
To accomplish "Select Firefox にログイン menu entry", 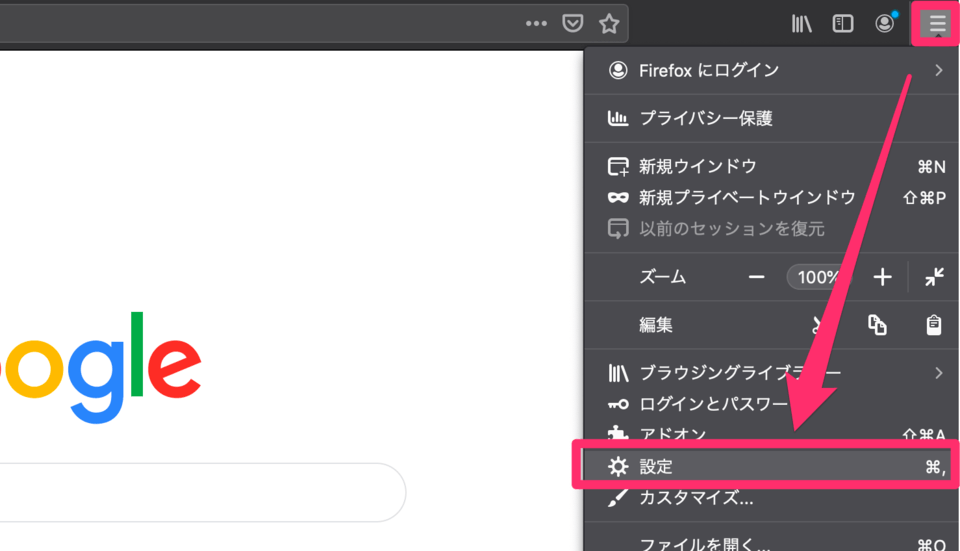I will (x=771, y=70).
